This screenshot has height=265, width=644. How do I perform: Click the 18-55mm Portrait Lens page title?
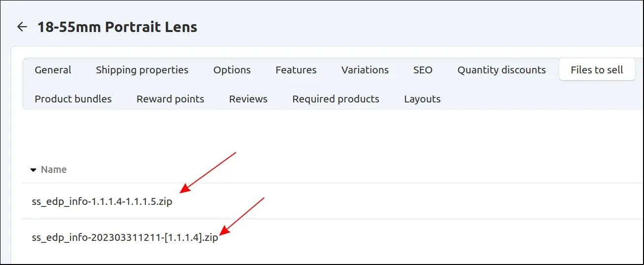[117, 27]
